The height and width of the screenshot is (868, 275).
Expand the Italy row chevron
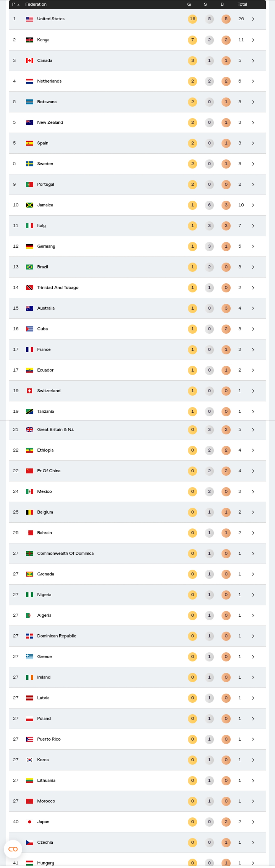[253, 226]
